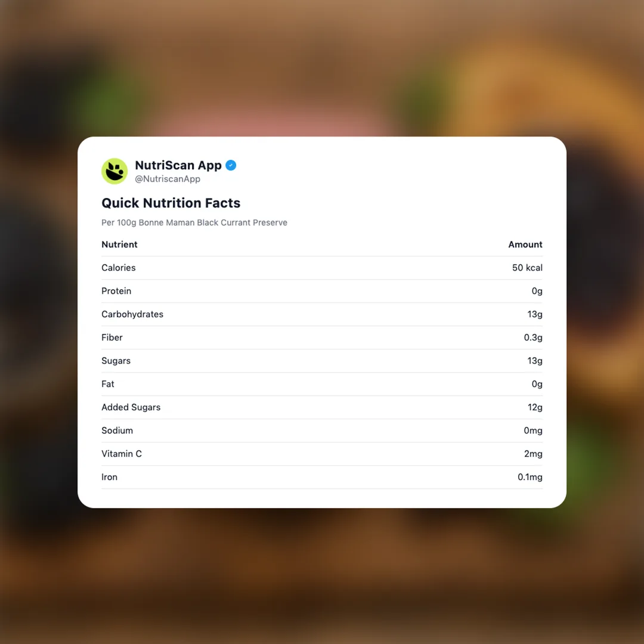The width and height of the screenshot is (644, 644).
Task: Select the Protein row label
Action: point(116,291)
